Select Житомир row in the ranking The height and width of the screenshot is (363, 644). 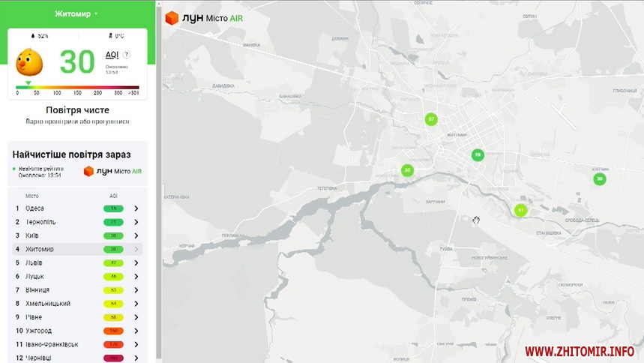[40, 249]
